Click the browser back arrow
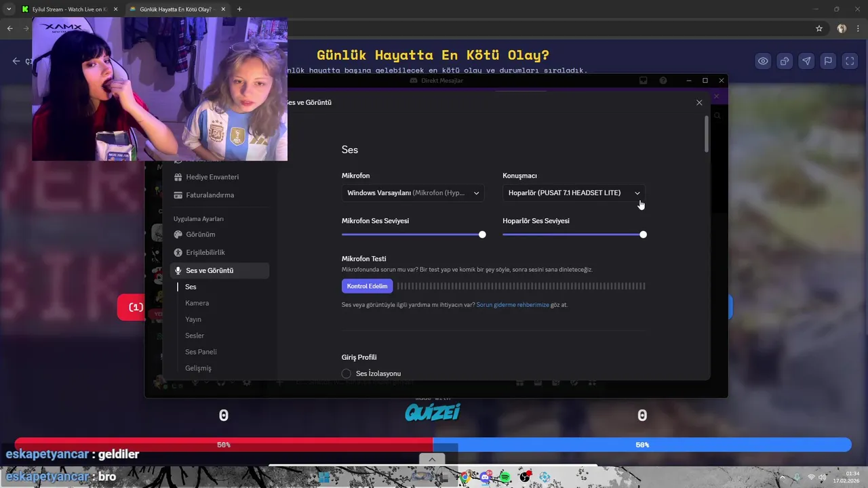The image size is (868, 488). pyautogui.click(x=9, y=28)
